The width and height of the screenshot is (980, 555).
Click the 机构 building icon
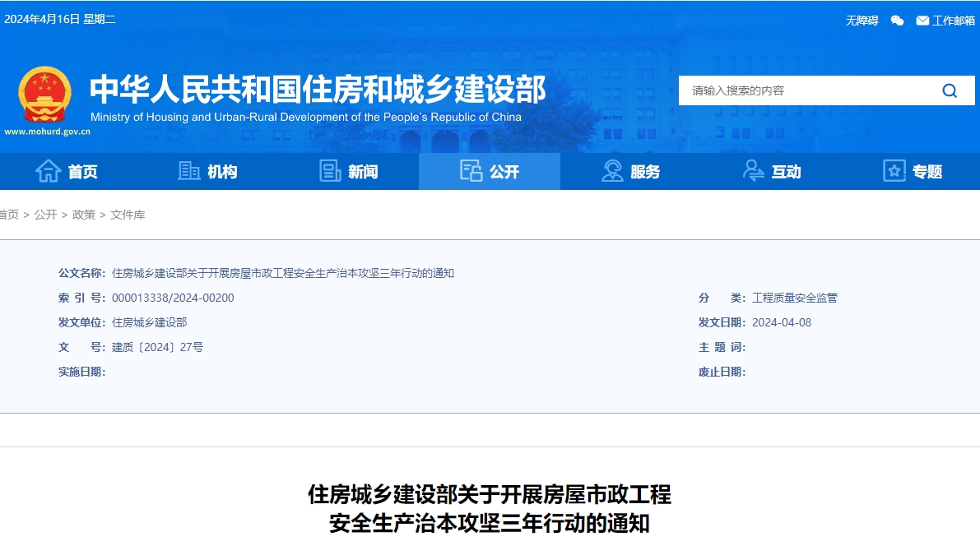click(187, 170)
